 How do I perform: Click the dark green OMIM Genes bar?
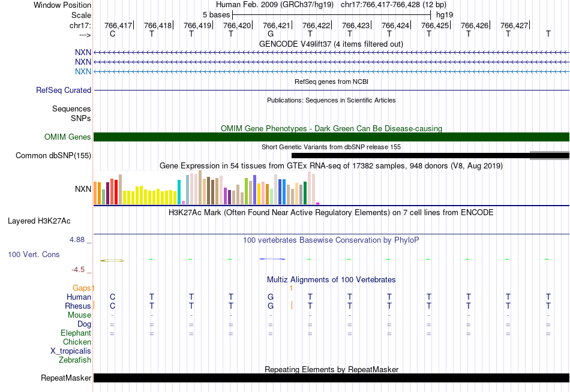(x=331, y=137)
